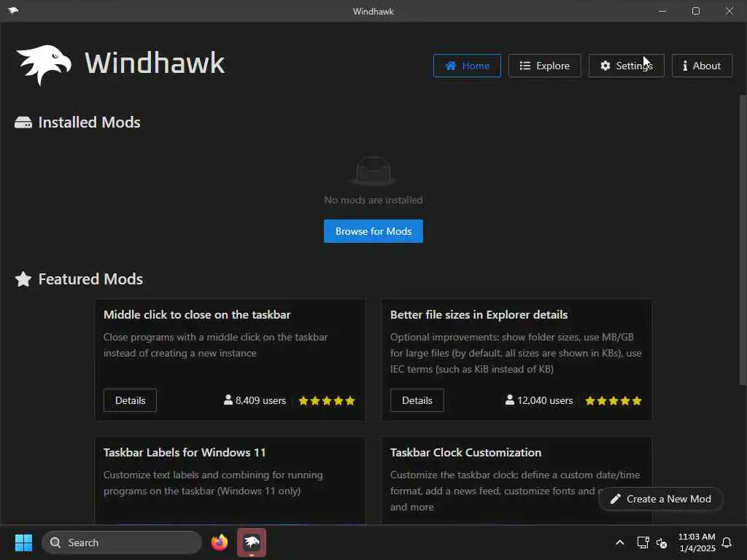Click the "8,409 users" text
Viewport: 747px width, 560px height.
tap(260, 400)
